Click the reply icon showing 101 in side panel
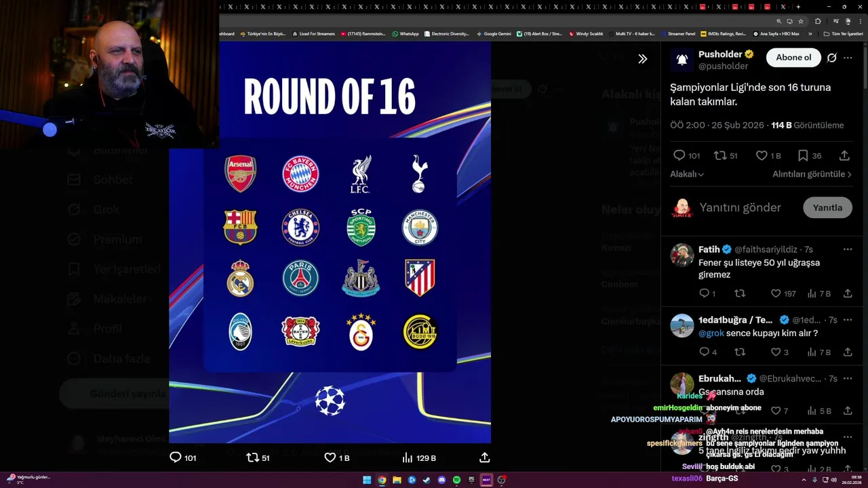 click(679, 155)
